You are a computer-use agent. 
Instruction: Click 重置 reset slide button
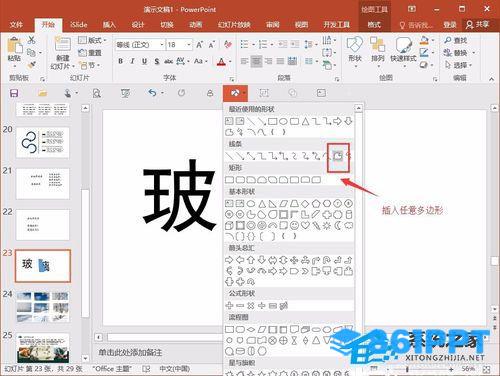[89, 53]
